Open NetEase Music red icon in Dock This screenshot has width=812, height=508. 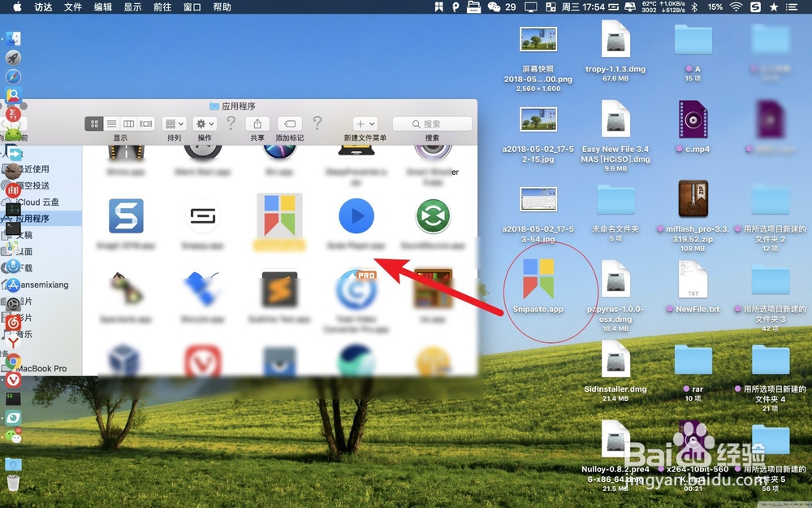click(x=13, y=323)
